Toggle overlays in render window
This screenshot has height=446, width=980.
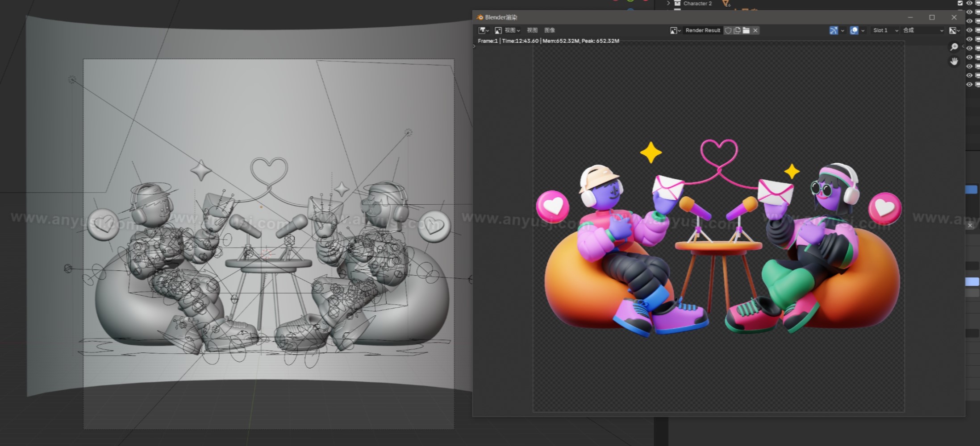click(x=854, y=30)
